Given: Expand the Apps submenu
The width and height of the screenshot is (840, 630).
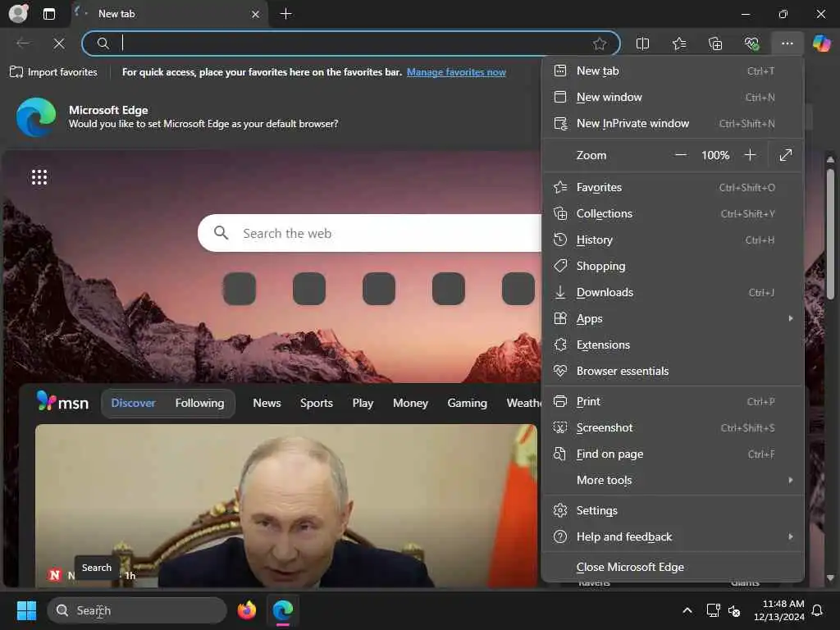Looking at the screenshot, I should 673,319.
